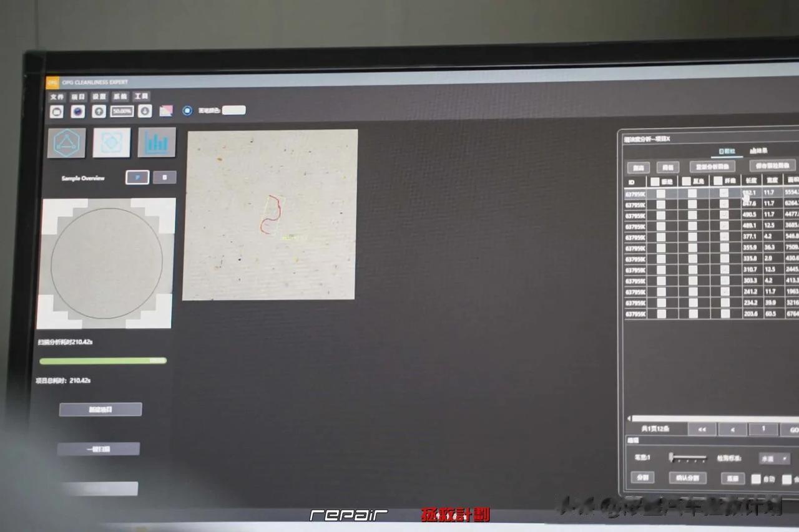This screenshot has width=799, height=532.
Task: Open the 检测标准 dropdown
Action: (x=774, y=458)
